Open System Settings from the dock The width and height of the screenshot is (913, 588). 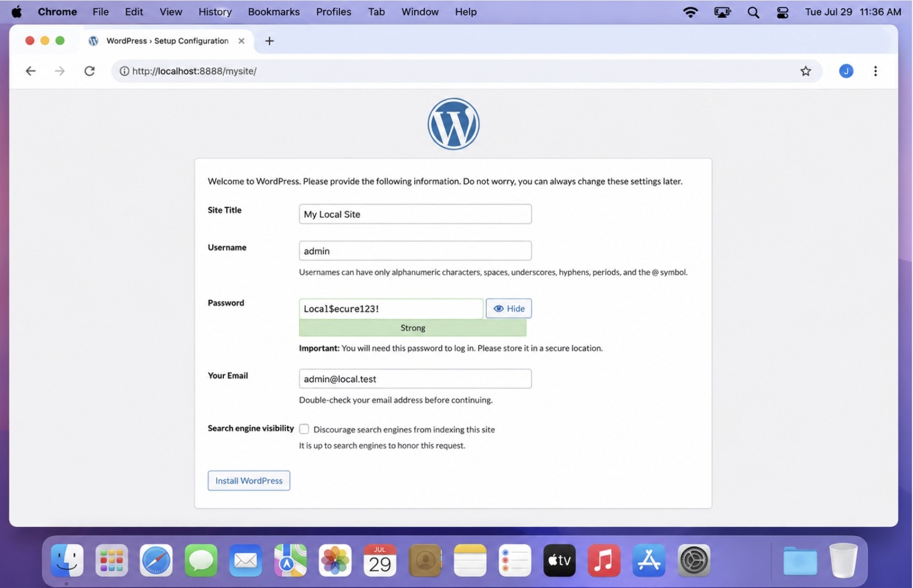[x=694, y=560]
